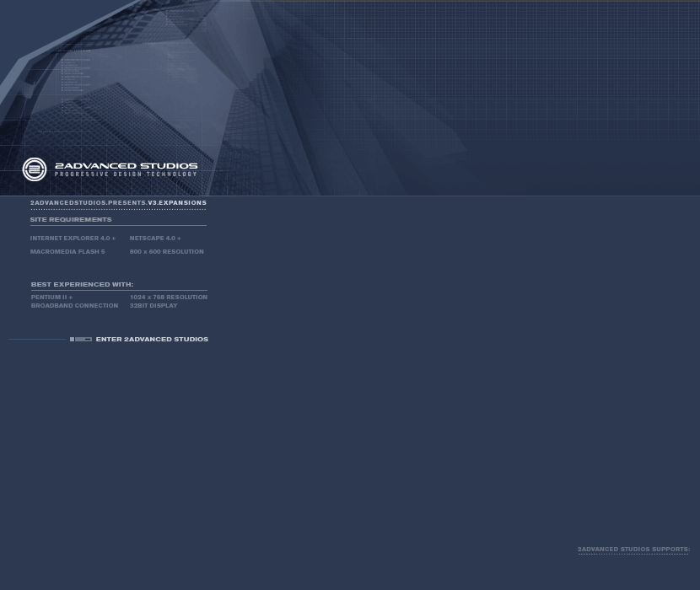
Task: Click the BROADBAND CONNECTION text
Action: pos(74,306)
